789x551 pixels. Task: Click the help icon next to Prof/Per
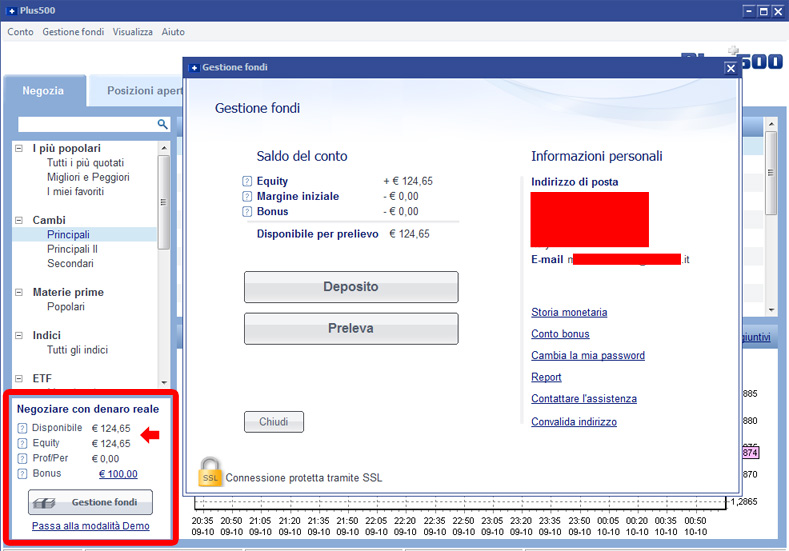coord(22,458)
